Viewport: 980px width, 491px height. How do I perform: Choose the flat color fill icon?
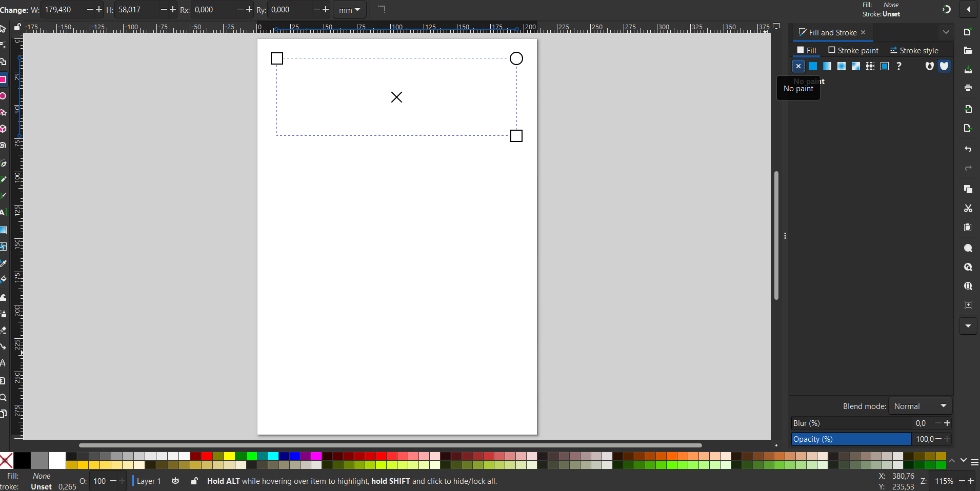[813, 66]
